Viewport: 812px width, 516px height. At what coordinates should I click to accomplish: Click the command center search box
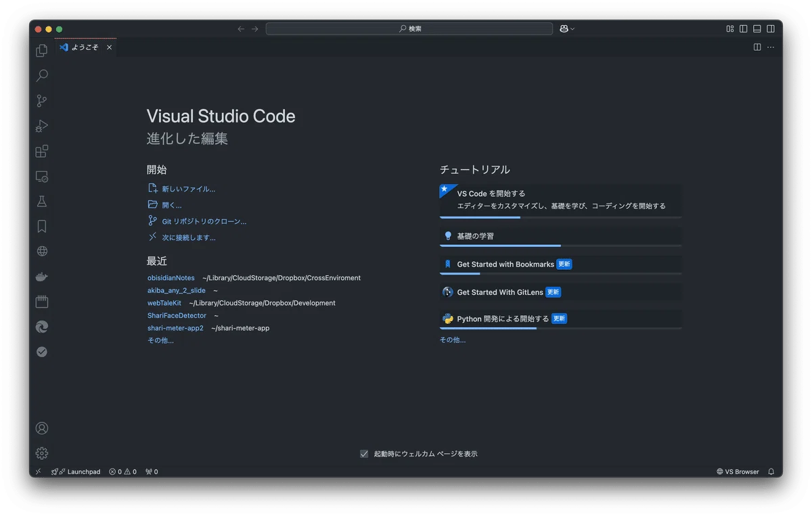[x=409, y=28]
